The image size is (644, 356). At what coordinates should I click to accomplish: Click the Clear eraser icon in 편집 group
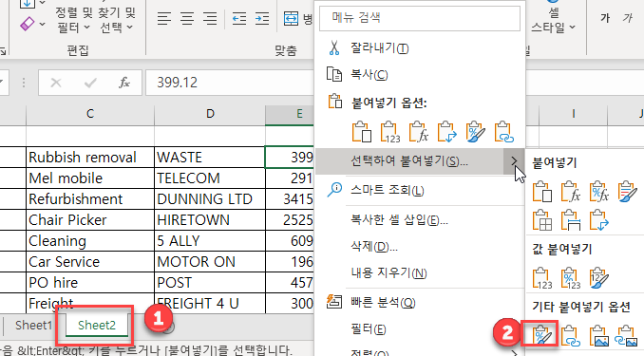click(x=27, y=24)
